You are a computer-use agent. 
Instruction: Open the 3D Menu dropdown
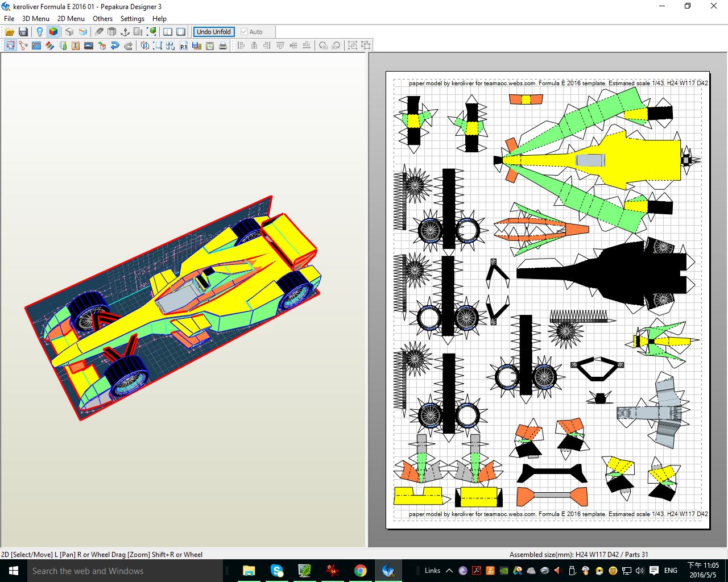[x=35, y=18]
